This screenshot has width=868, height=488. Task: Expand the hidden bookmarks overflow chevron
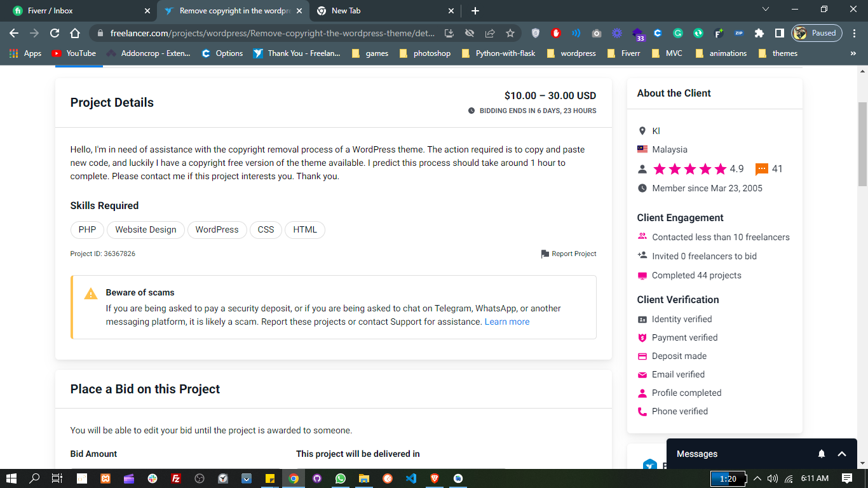coord(853,53)
